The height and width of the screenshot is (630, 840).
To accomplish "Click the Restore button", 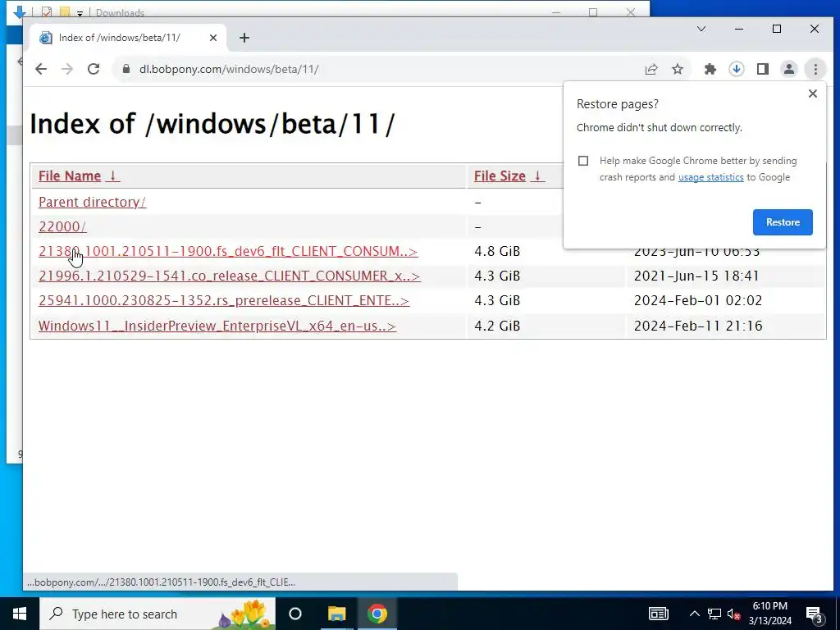I will pos(783,222).
